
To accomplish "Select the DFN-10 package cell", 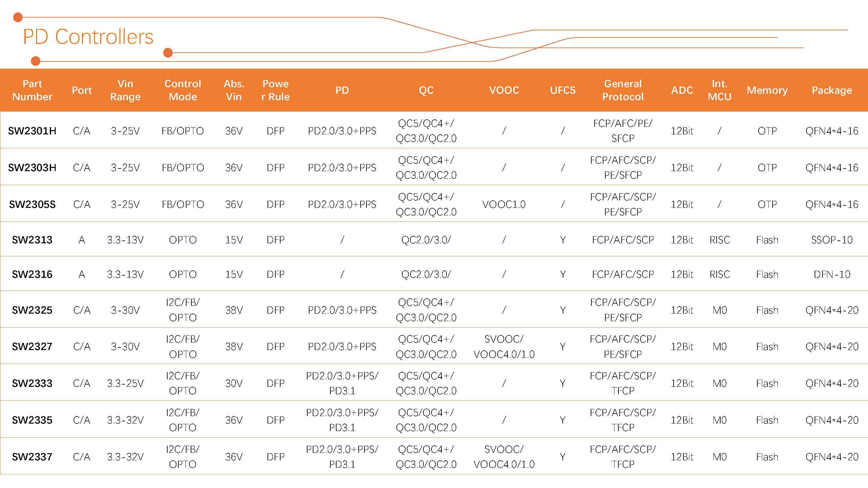I will click(x=832, y=275).
